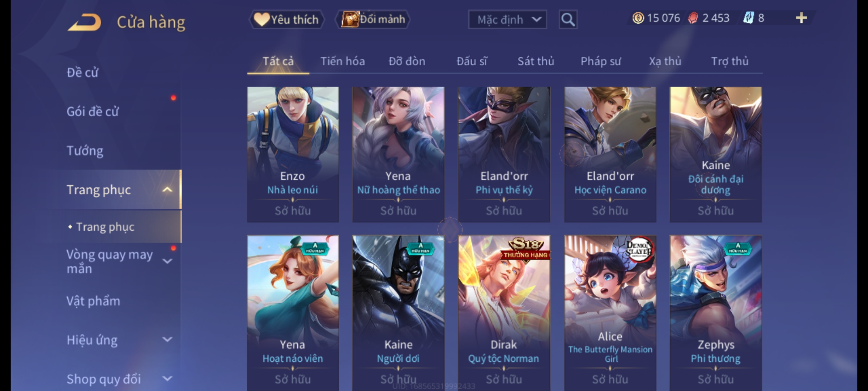Tap the blue voucher ticket icon

click(748, 18)
